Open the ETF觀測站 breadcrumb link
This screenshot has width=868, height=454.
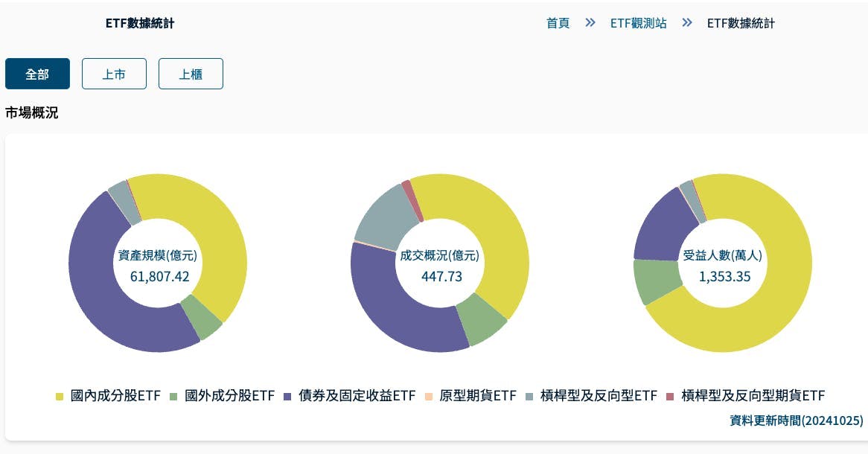click(x=639, y=23)
